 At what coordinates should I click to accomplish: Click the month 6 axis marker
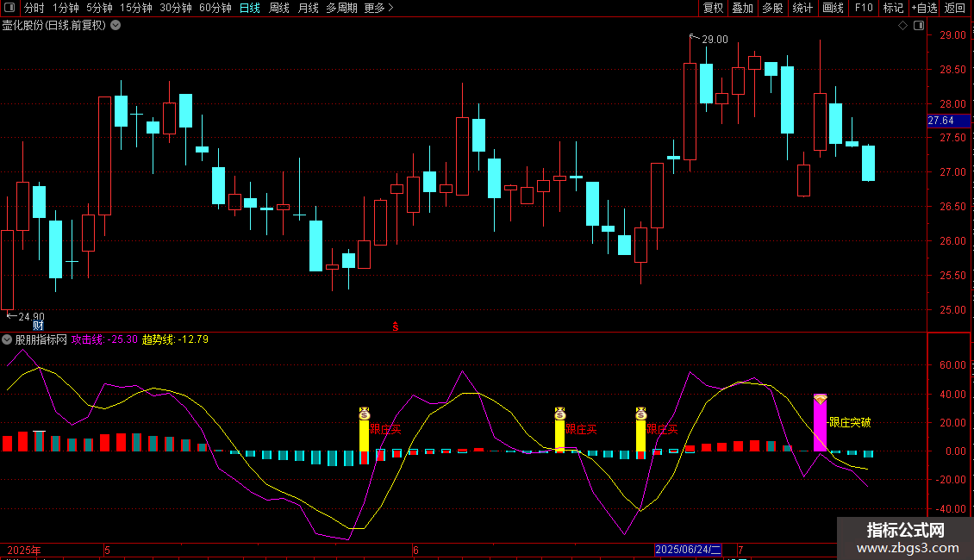pyautogui.click(x=415, y=550)
